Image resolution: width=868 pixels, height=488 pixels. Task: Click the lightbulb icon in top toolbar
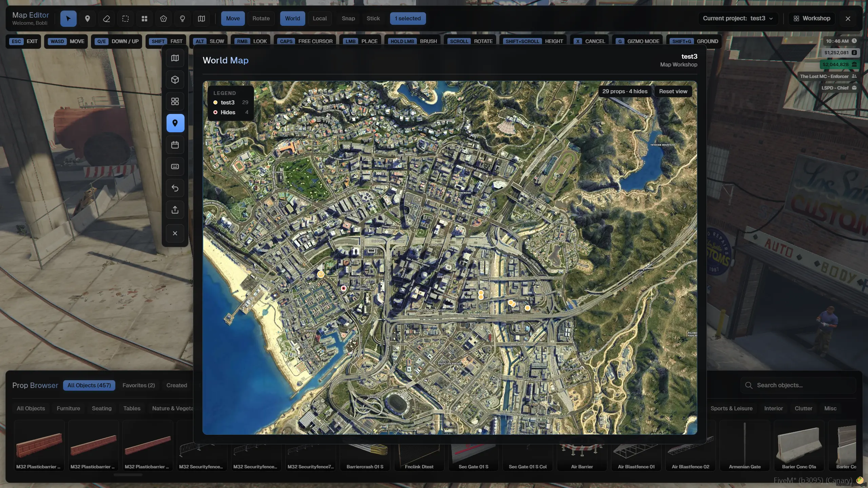pos(182,19)
